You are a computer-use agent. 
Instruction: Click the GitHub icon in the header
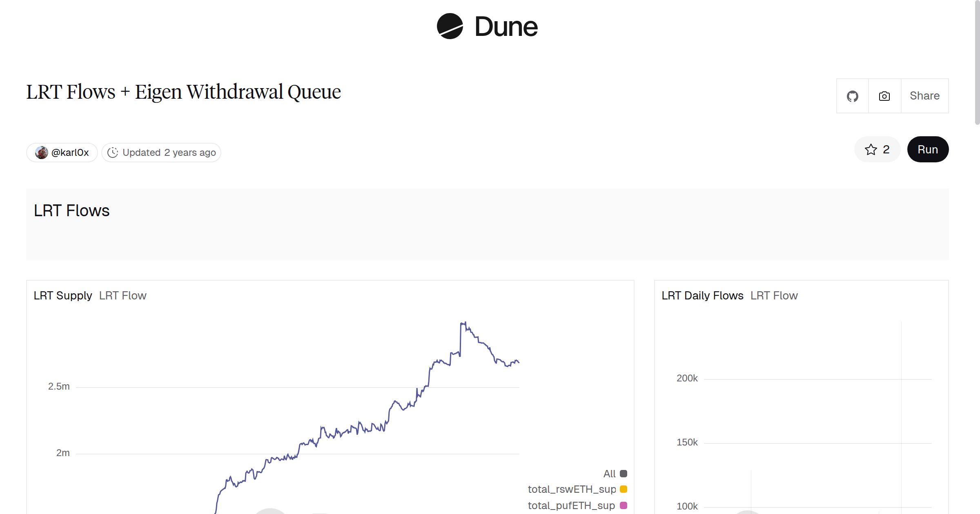[x=853, y=95]
